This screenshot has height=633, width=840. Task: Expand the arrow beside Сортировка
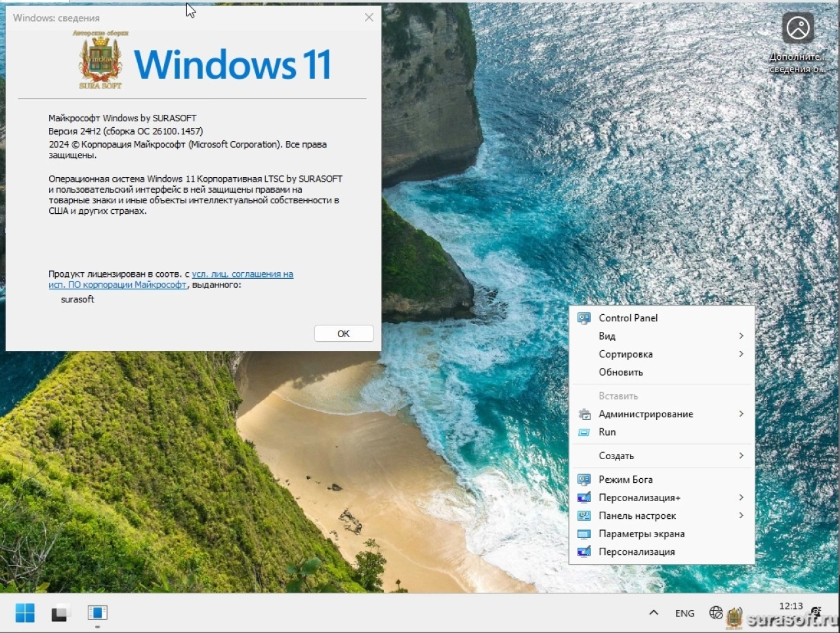click(741, 354)
